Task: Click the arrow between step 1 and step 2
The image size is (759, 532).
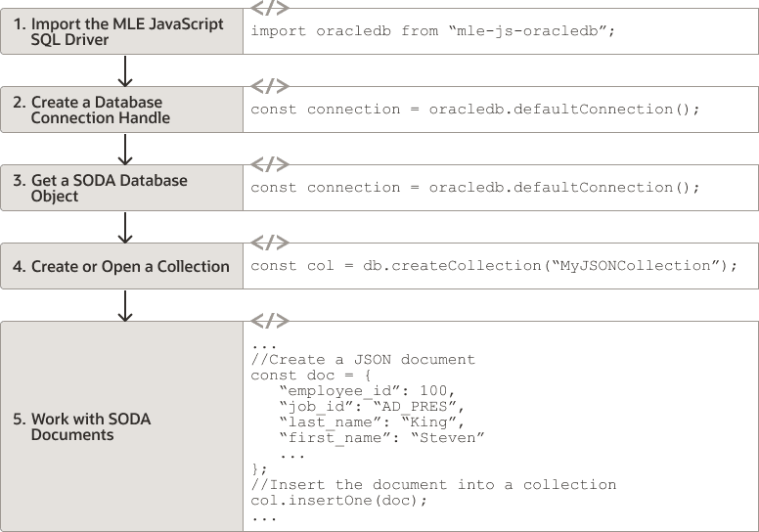Action: click(124, 70)
